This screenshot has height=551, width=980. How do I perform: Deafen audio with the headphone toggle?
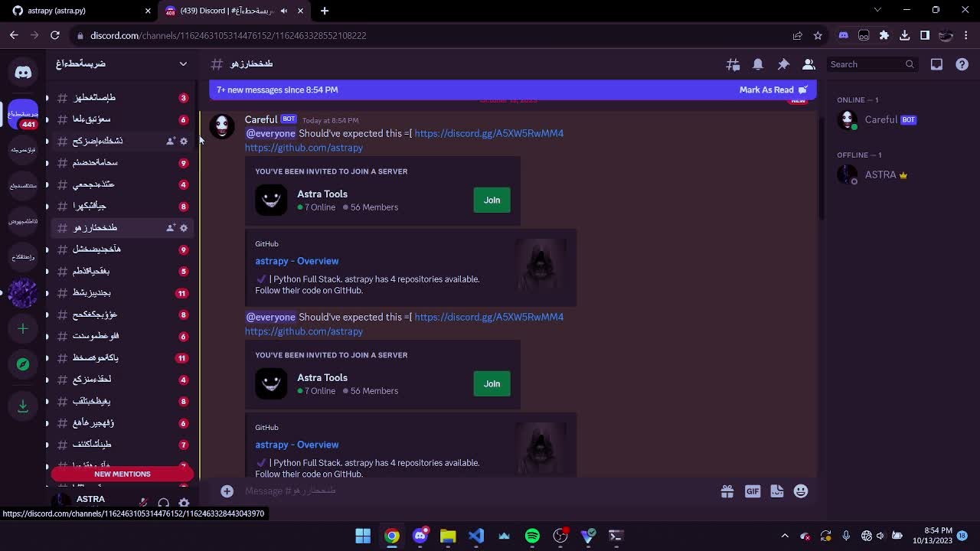(164, 503)
